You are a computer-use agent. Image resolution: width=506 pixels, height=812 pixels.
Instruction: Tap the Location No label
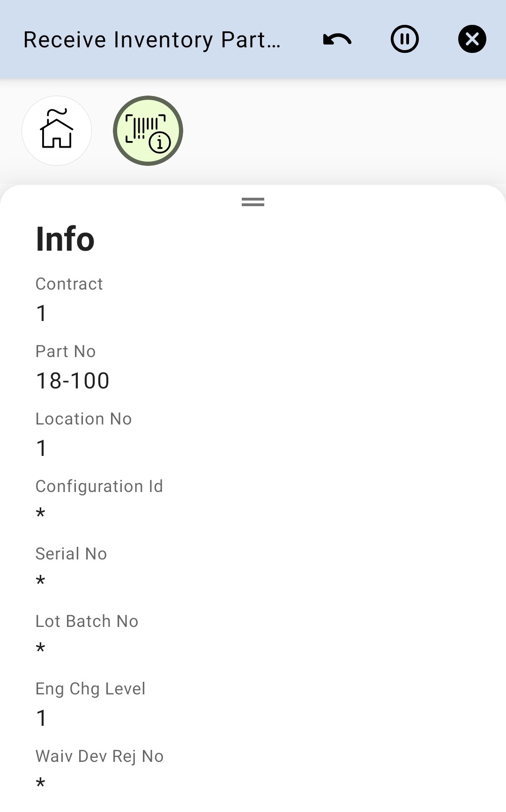point(84,419)
